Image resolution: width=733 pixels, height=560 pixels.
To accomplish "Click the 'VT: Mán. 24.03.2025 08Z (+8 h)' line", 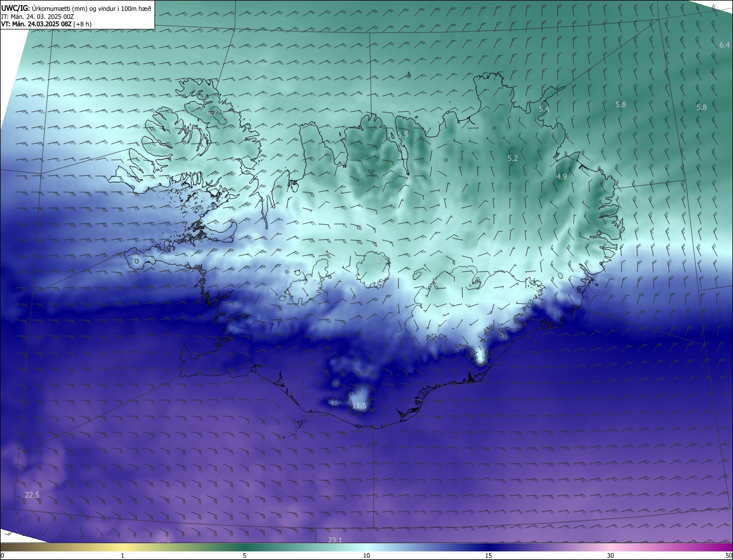I will point(46,24).
